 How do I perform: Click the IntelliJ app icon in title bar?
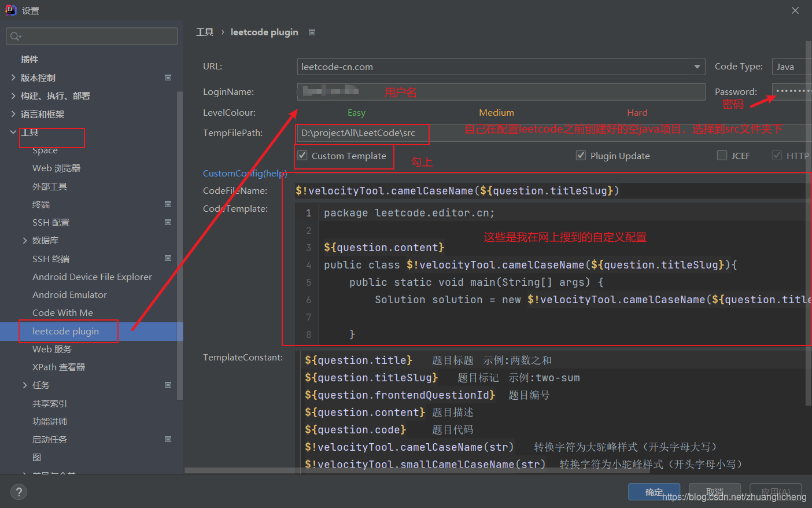[10, 10]
